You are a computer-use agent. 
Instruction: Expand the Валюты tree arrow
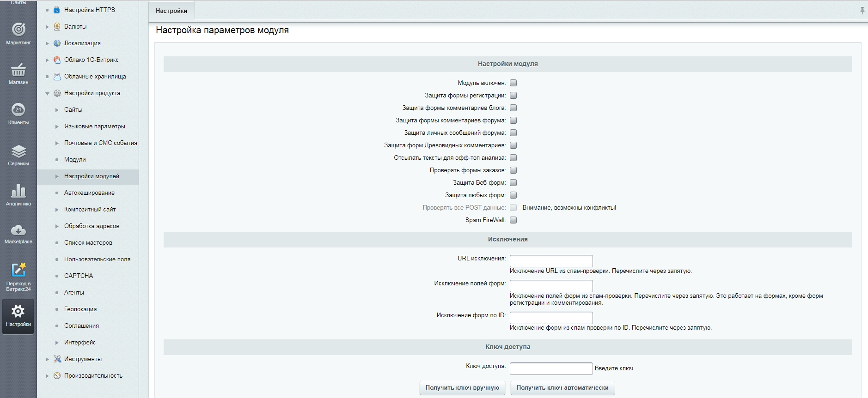pyautogui.click(x=47, y=27)
